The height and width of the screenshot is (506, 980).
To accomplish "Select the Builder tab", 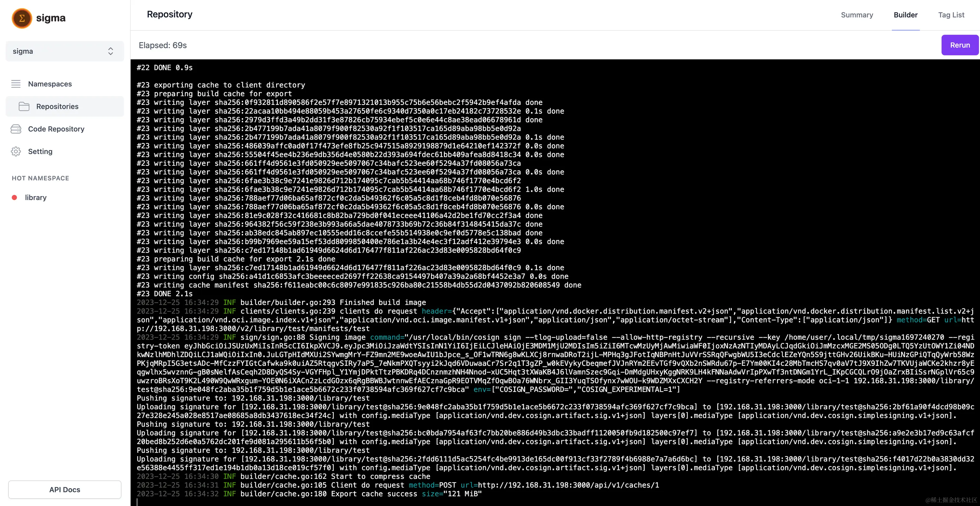I will (905, 15).
